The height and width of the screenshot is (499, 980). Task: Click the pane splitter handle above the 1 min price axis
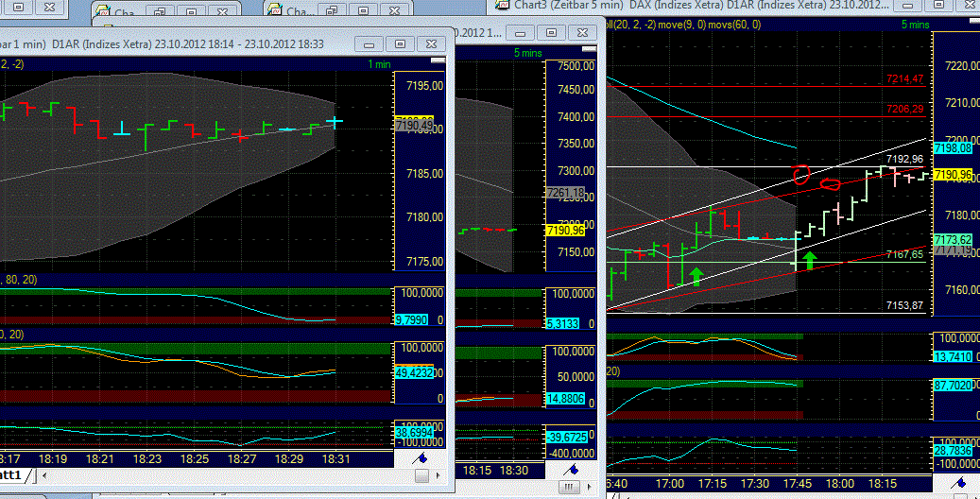[438, 60]
